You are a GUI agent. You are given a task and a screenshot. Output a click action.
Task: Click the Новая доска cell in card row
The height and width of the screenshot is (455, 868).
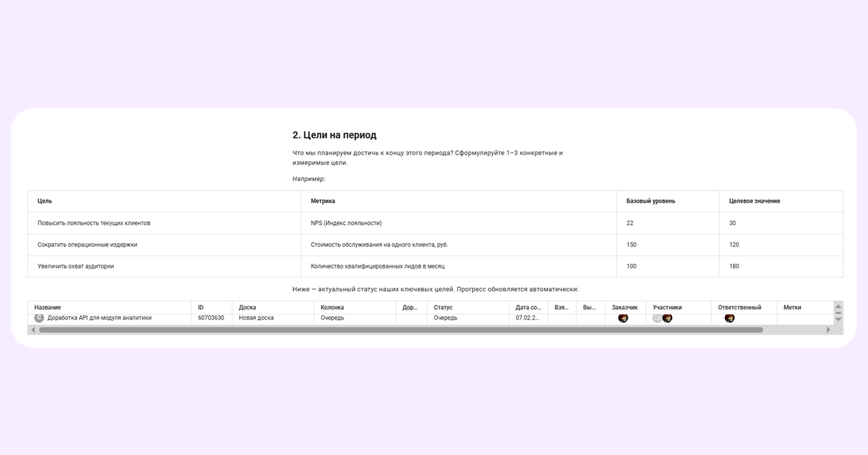click(256, 318)
